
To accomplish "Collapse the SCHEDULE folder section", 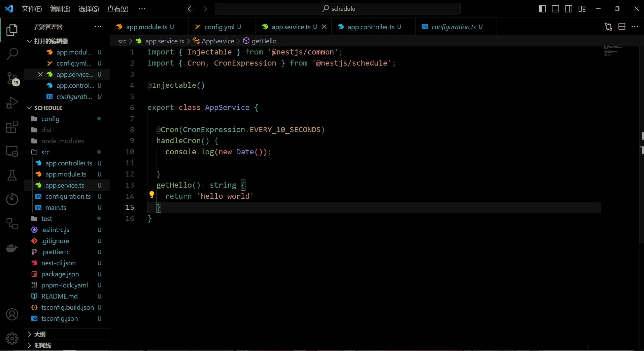I will [48, 108].
